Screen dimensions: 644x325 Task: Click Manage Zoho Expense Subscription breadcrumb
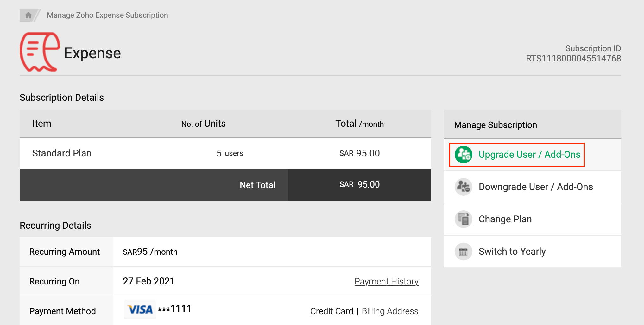click(x=107, y=15)
